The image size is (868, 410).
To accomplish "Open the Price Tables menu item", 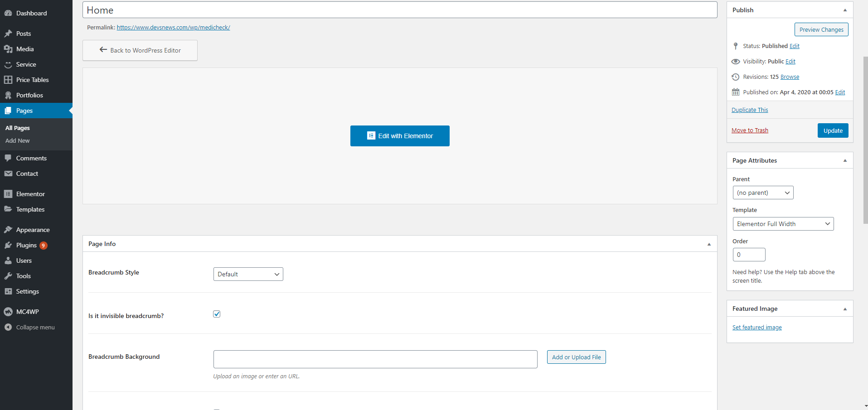I will [x=36, y=80].
